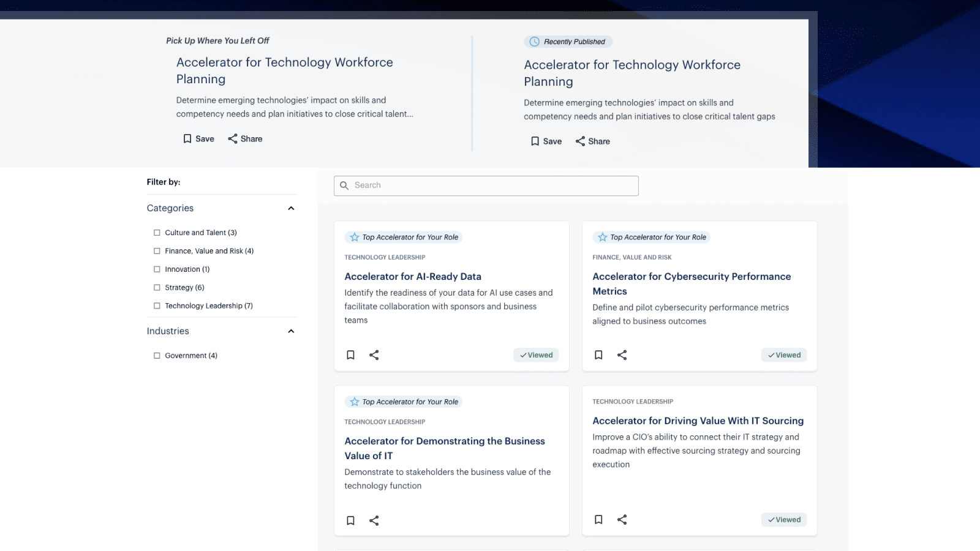Enable the Finance, Value and Risk filter
Screen dimensions: 980x551
tap(157, 251)
